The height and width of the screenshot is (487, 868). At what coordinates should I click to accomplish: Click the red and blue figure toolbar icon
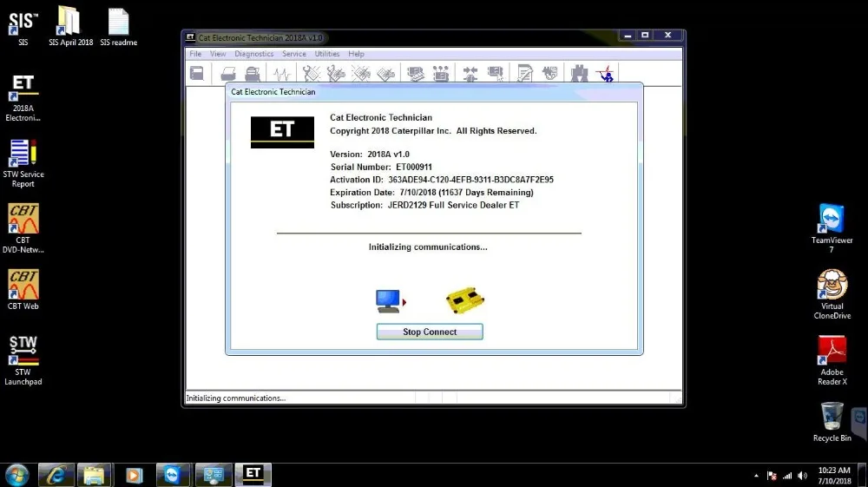[606, 73]
